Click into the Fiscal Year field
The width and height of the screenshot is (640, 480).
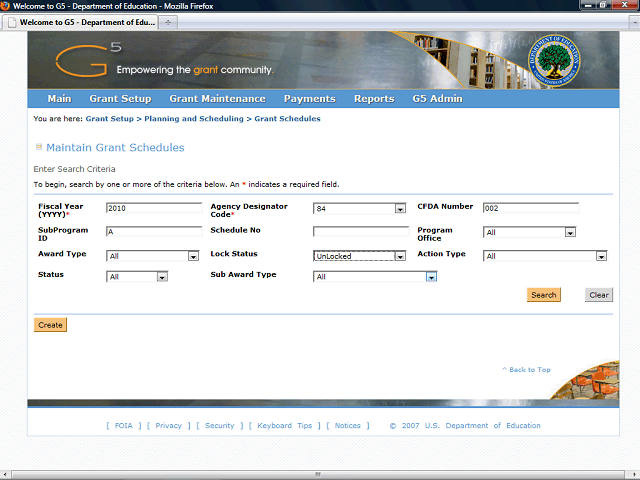(154, 208)
